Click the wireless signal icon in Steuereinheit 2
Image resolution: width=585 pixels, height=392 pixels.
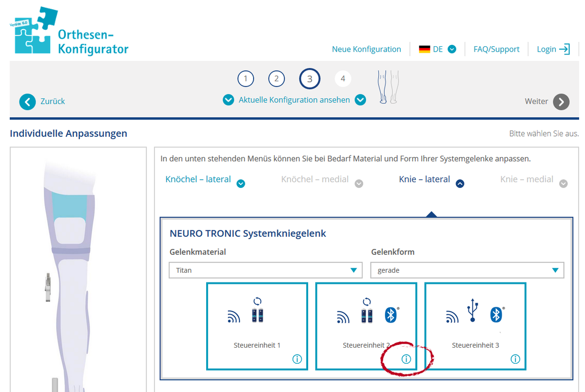point(343,317)
